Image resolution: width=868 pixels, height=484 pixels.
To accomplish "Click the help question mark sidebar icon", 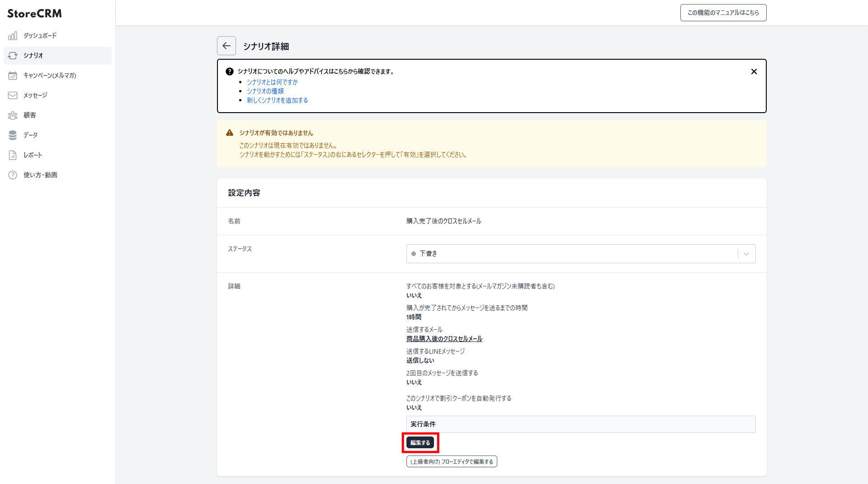I will [13, 175].
